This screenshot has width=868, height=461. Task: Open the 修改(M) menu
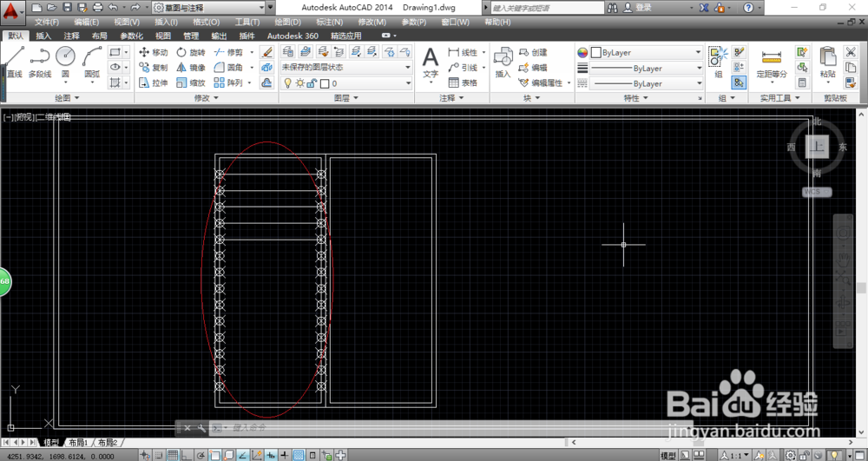click(x=372, y=22)
